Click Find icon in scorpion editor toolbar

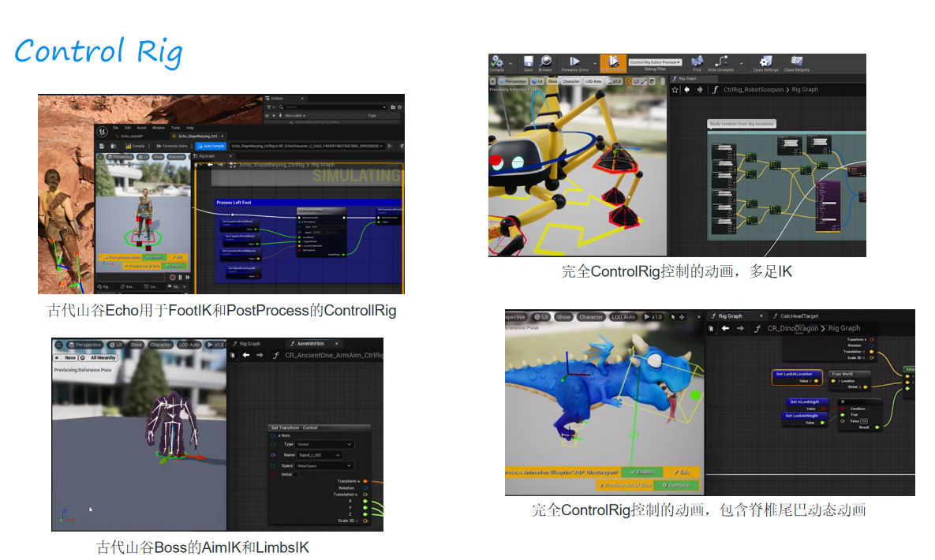coord(697,63)
